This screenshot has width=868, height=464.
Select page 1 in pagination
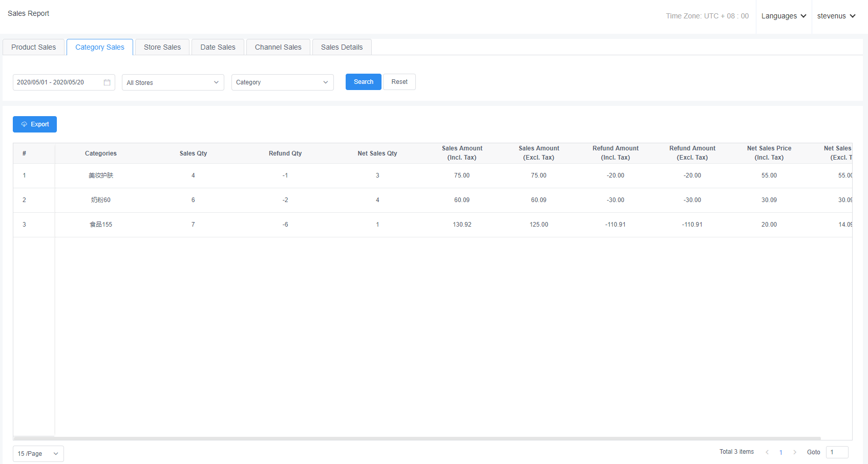(x=781, y=452)
